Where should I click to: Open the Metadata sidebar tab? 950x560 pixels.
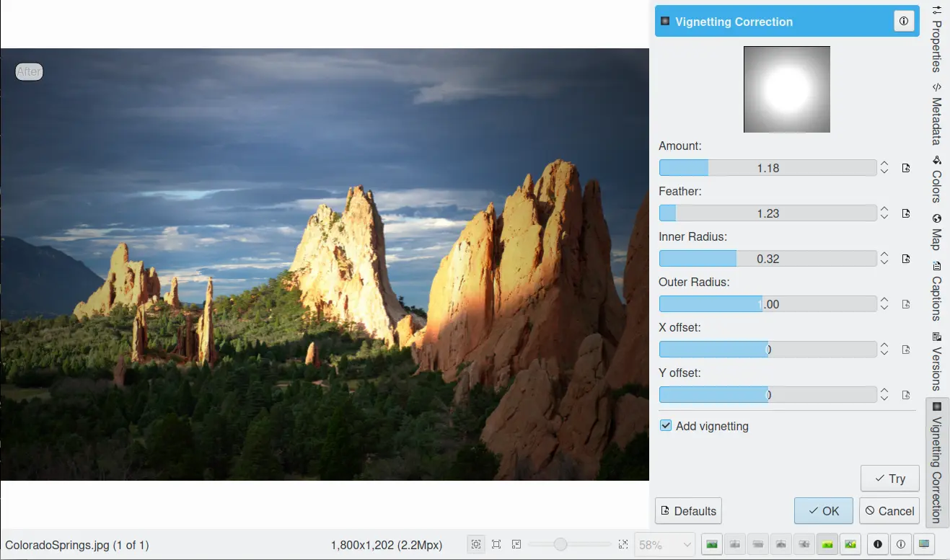tap(936, 115)
